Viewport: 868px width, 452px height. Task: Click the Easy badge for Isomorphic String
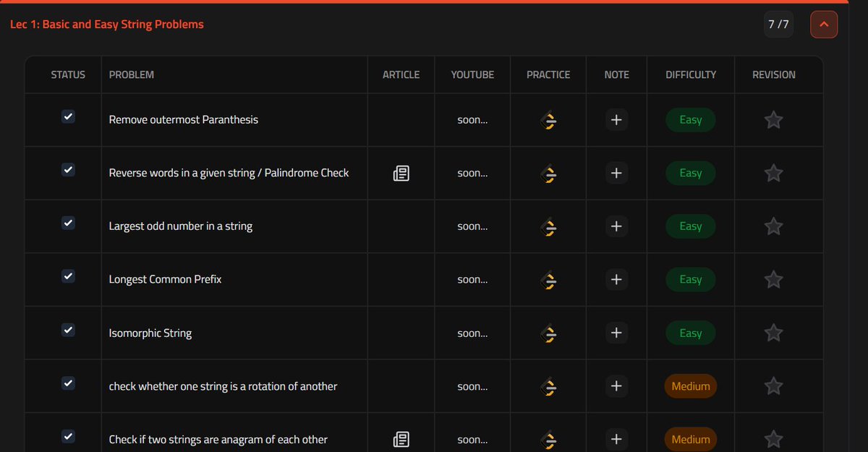[691, 333]
